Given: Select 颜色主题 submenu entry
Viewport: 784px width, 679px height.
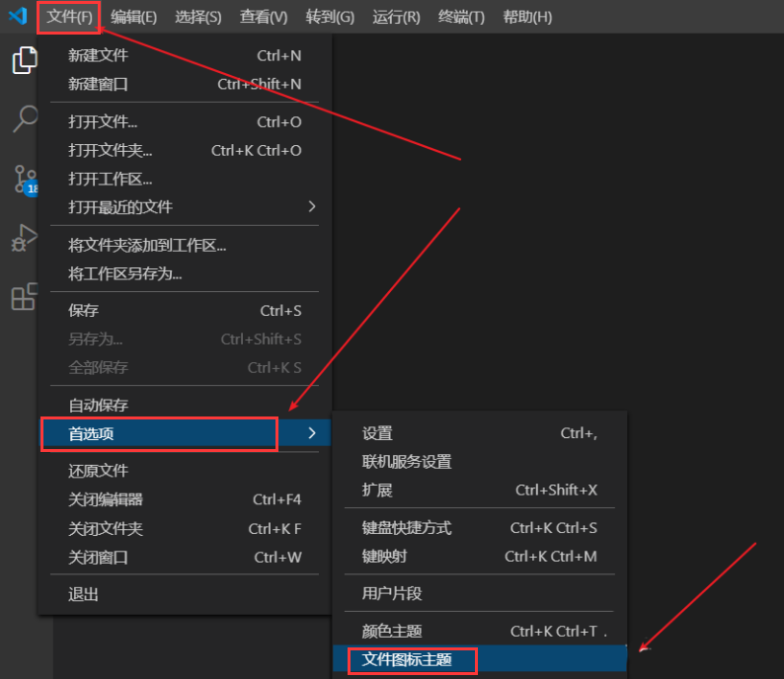Looking at the screenshot, I should tap(480, 632).
